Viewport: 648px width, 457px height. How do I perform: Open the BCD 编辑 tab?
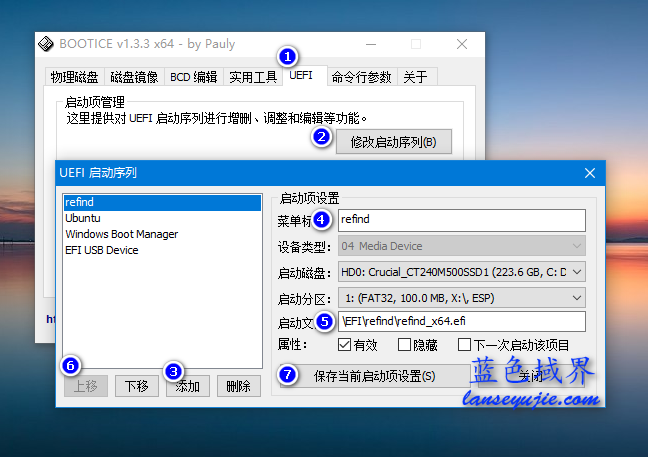click(x=194, y=77)
